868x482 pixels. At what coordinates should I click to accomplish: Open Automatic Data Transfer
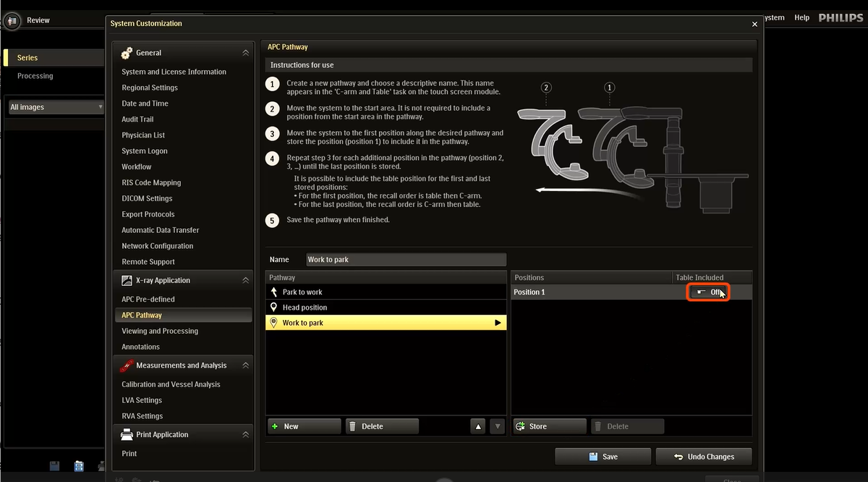pos(161,230)
